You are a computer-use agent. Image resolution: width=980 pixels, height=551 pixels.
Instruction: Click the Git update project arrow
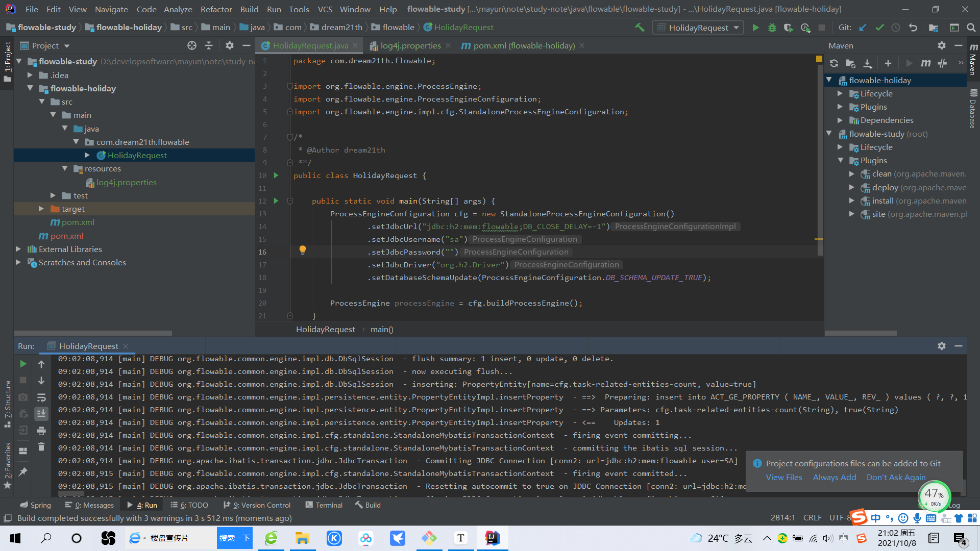point(863,28)
